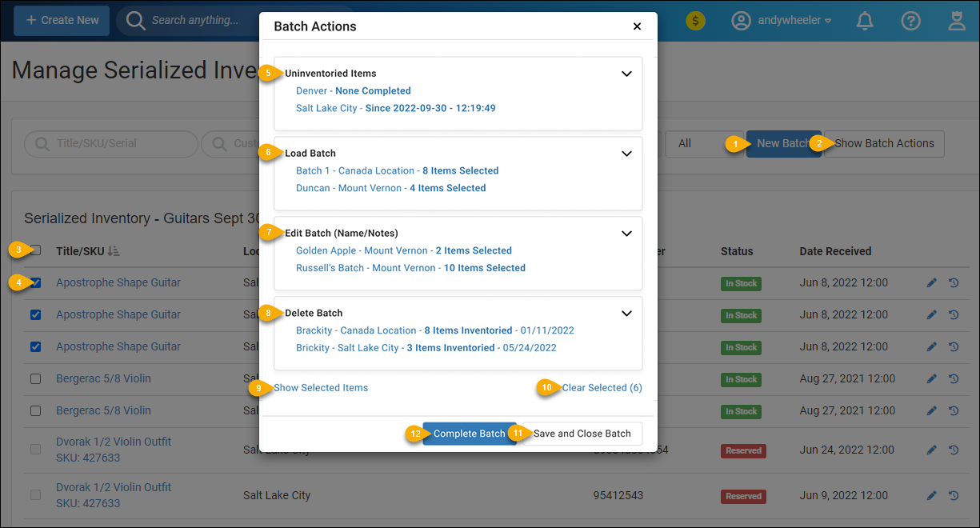Close the Batch Actions dialog

(x=637, y=26)
